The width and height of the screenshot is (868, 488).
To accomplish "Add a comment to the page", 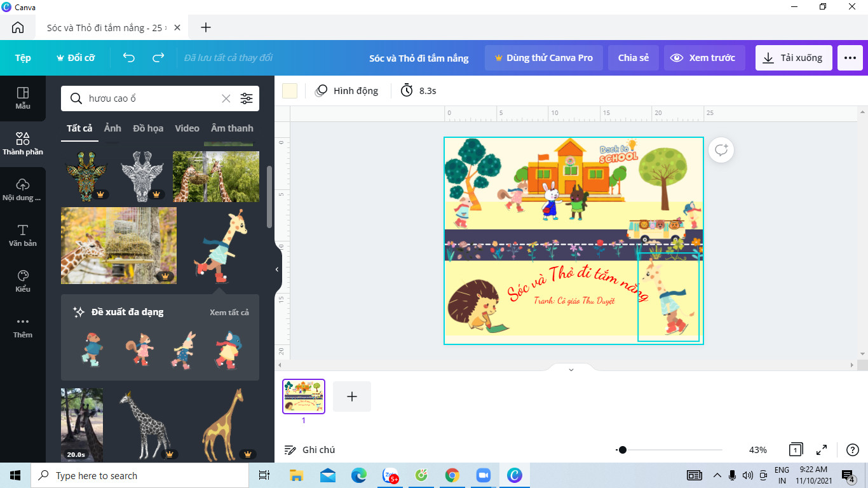I will click(x=721, y=150).
